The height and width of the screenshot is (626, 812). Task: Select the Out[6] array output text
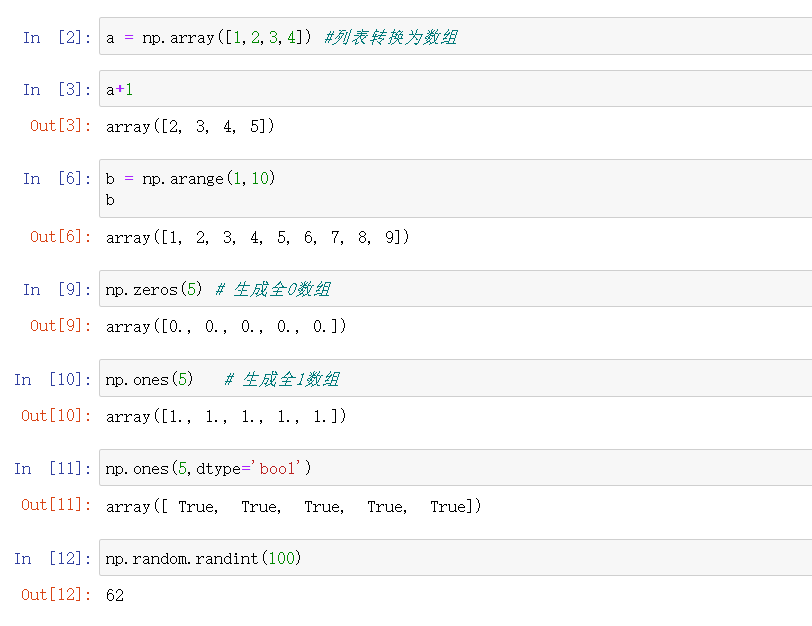tap(257, 238)
